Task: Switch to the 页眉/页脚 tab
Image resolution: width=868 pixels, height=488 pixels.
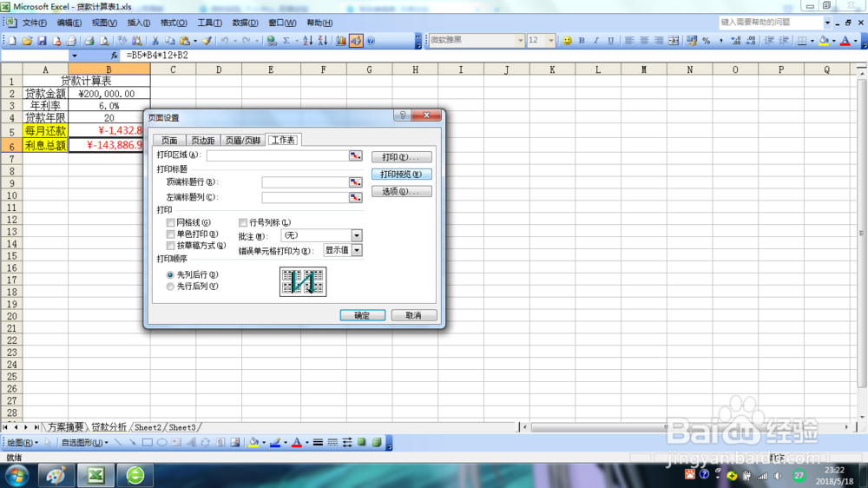Action: point(242,140)
